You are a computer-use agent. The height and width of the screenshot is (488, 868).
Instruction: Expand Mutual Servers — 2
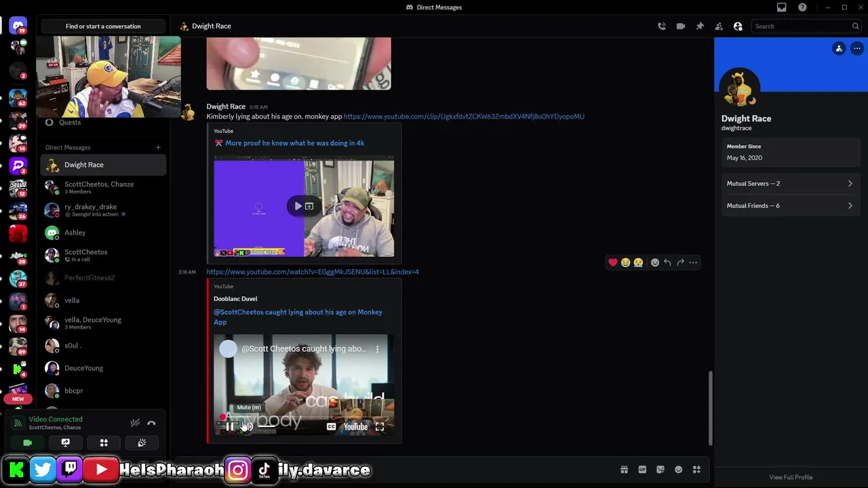point(790,184)
